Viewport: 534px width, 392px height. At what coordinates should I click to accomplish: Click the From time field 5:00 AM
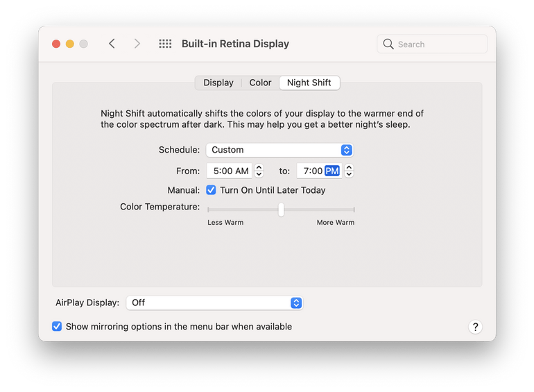[x=230, y=171]
